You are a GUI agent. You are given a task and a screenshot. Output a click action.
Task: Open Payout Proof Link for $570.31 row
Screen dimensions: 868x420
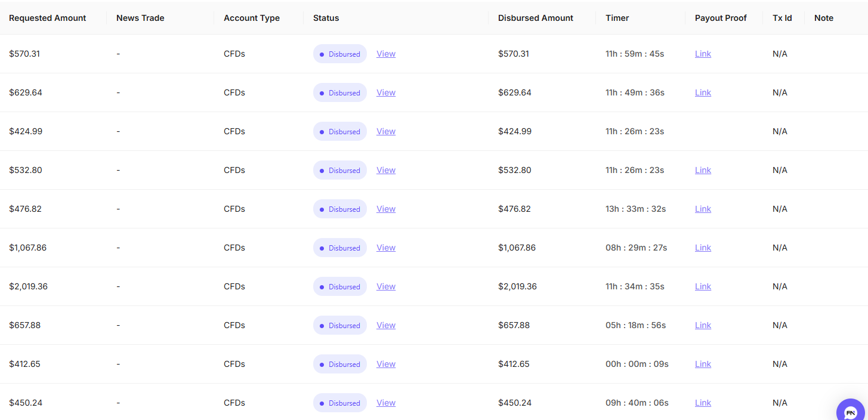pos(703,54)
